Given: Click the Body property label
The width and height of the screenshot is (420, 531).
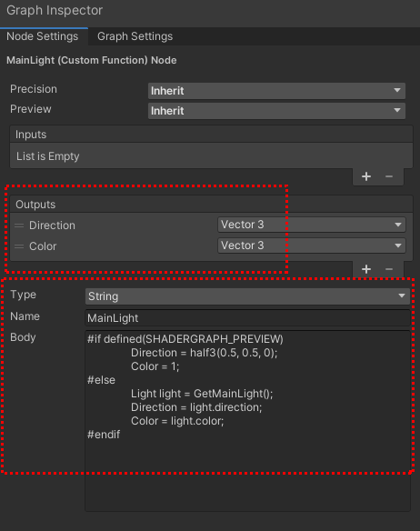Looking at the screenshot, I should coord(23,337).
